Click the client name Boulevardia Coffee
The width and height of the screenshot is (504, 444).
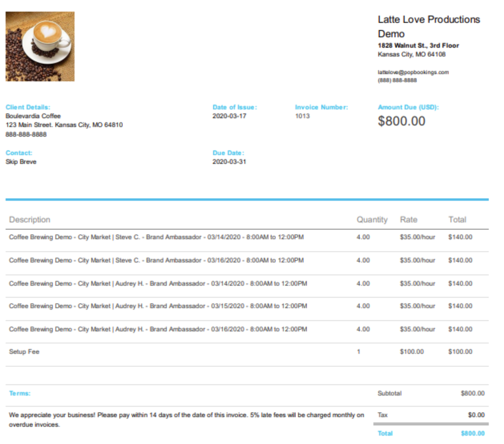[33, 116]
